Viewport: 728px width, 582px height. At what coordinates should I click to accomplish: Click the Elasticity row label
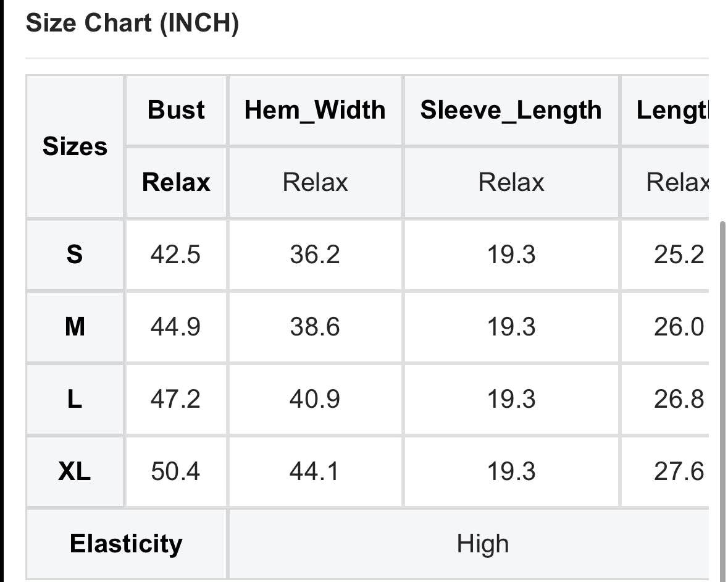127,544
